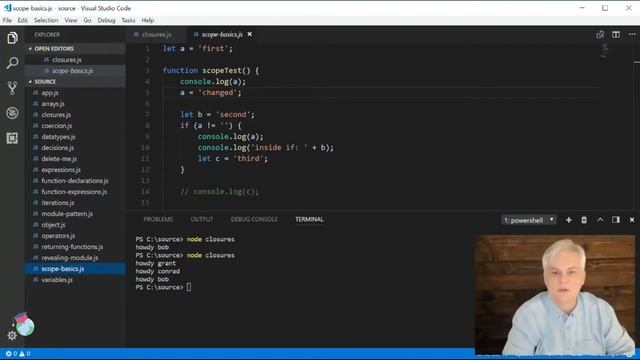The height and width of the screenshot is (360, 640).
Task: Select closures.js under Open Editors
Action: [x=76, y=60]
